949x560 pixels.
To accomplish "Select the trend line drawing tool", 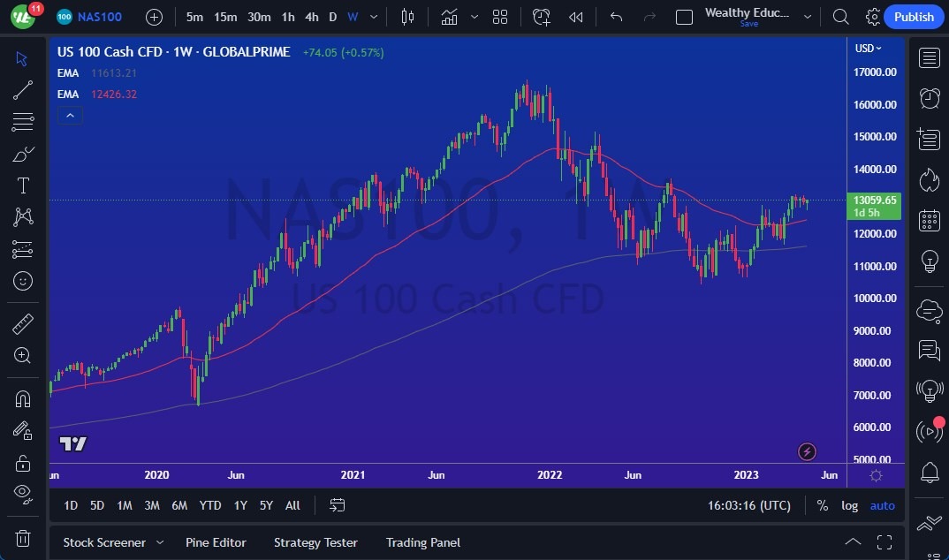I will [22, 90].
